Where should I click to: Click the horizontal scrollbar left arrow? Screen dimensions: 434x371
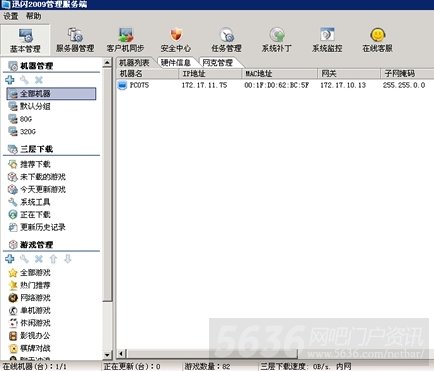[121, 353]
